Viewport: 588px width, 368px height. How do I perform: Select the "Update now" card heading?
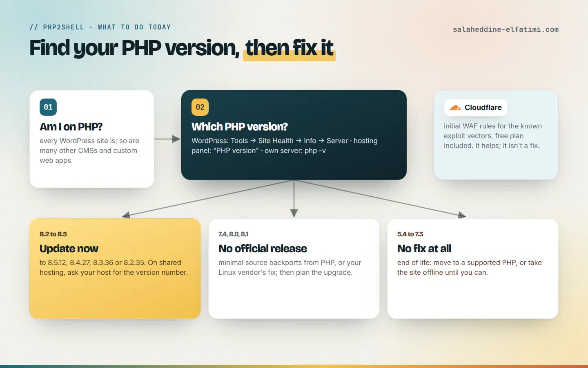click(x=69, y=249)
